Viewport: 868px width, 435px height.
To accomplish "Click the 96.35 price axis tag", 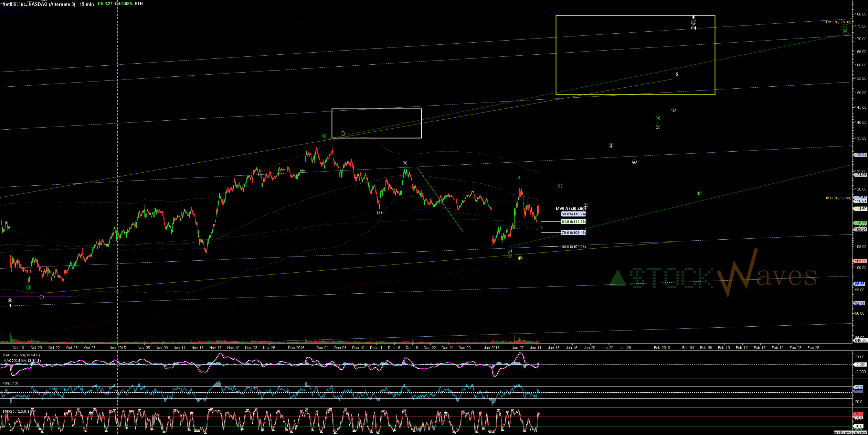I will click(x=859, y=284).
